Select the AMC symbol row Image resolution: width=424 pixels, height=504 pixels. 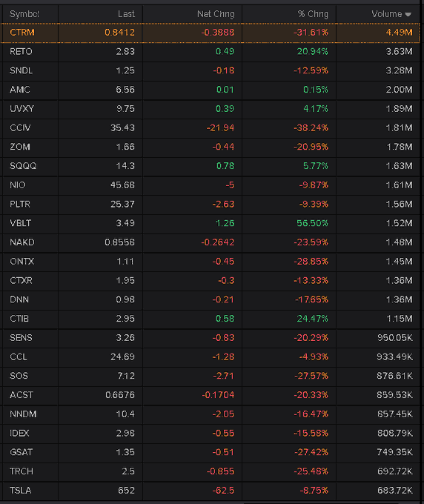point(211,90)
